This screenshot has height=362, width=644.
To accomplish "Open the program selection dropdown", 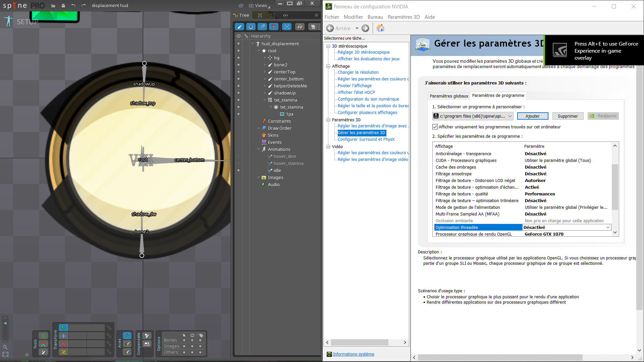I will [473, 116].
